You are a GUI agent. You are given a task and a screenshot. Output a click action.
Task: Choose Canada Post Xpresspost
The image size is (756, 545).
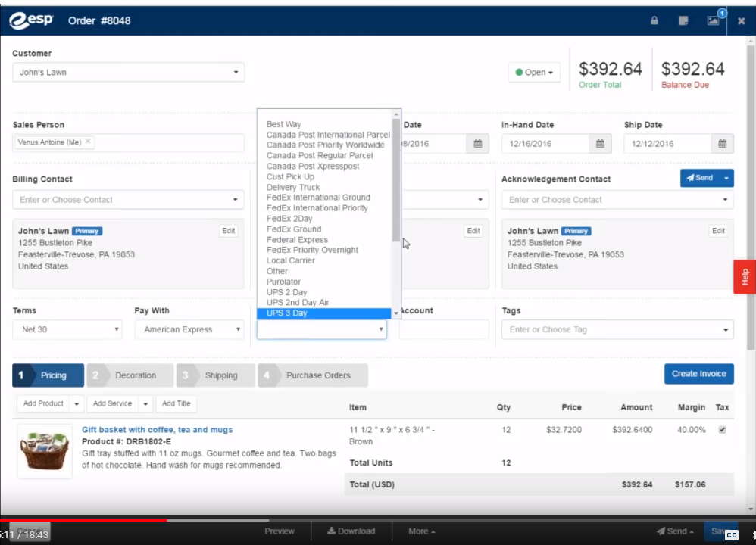312,167
